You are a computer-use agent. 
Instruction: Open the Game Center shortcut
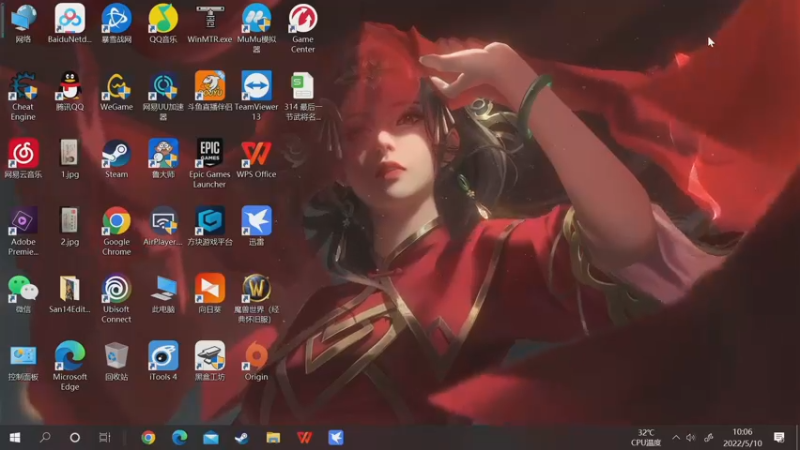pyautogui.click(x=303, y=28)
